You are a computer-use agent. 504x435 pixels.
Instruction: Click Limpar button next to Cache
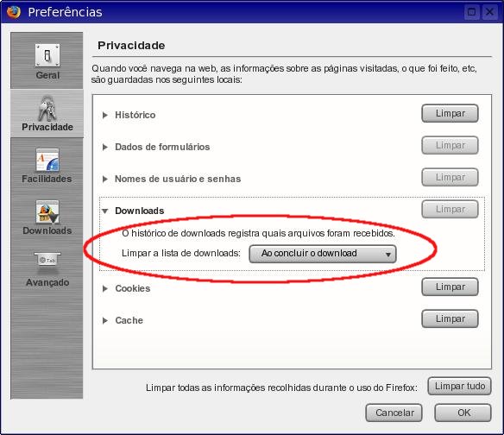[x=450, y=318]
